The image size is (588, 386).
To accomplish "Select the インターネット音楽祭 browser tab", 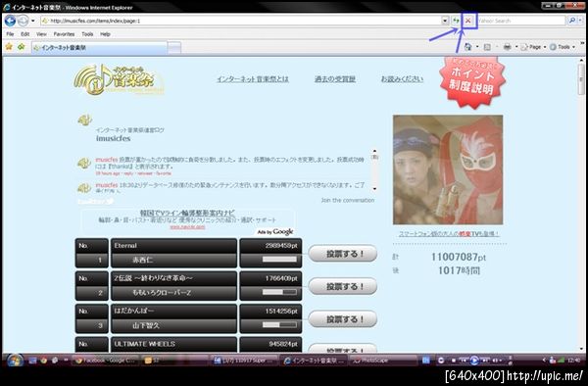I will click(99, 48).
